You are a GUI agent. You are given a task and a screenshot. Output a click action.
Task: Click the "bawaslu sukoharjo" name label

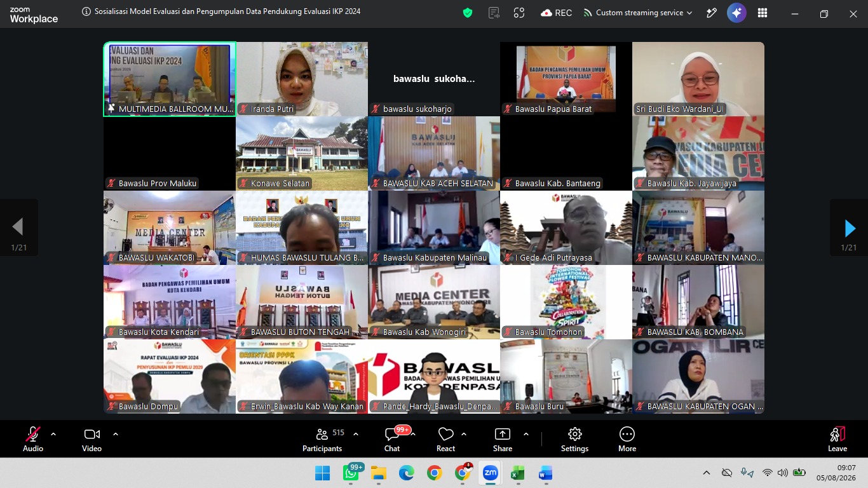[x=417, y=109]
